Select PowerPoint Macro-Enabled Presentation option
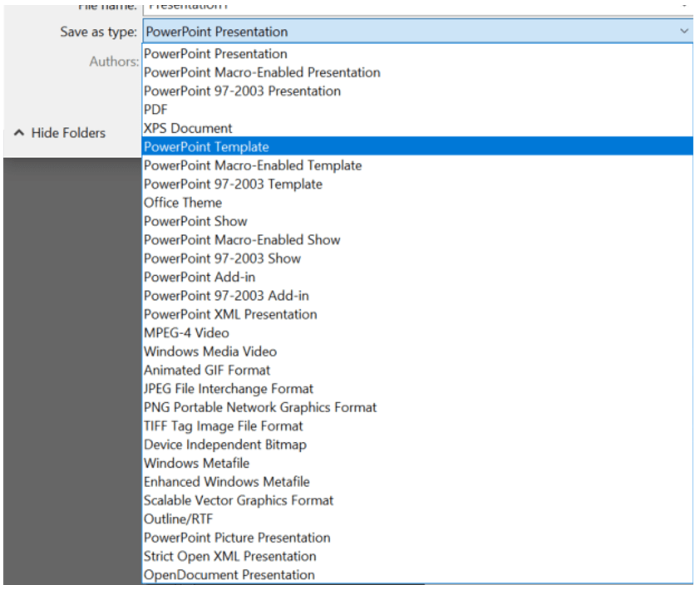 tap(262, 72)
